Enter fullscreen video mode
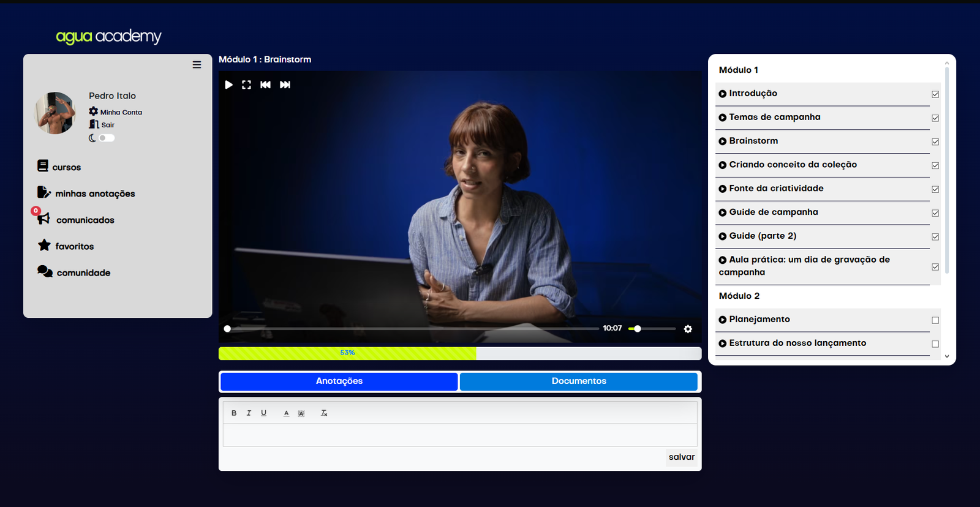This screenshot has width=980, height=507. pyautogui.click(x=246, y=85)
